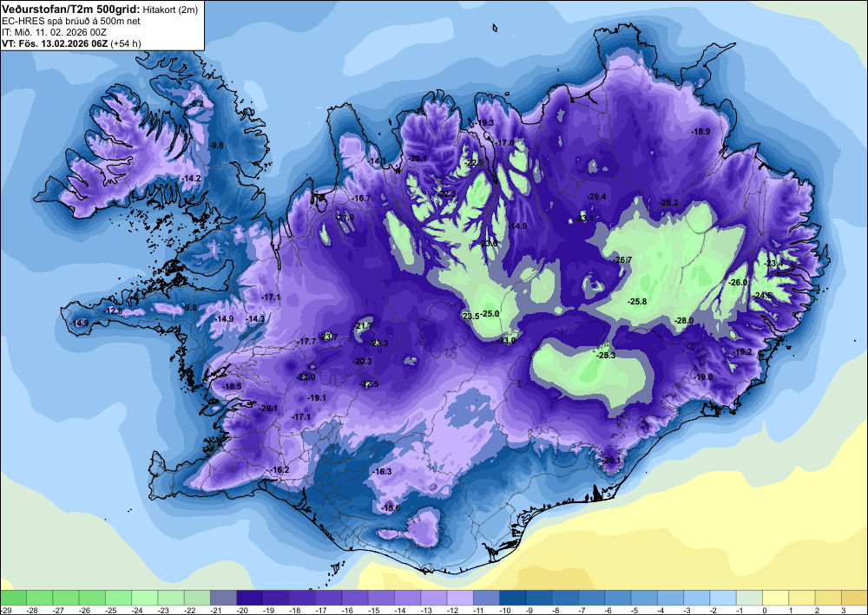
Task: Select the -25.3 temperature label
Action: coord(606,356)
